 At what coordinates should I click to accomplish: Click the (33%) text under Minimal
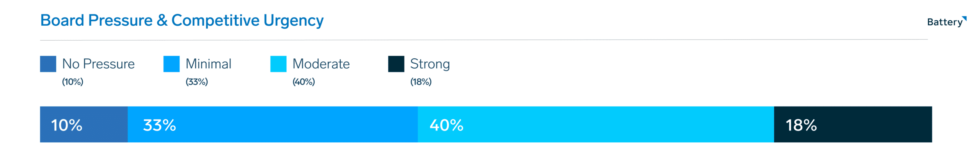196,82
